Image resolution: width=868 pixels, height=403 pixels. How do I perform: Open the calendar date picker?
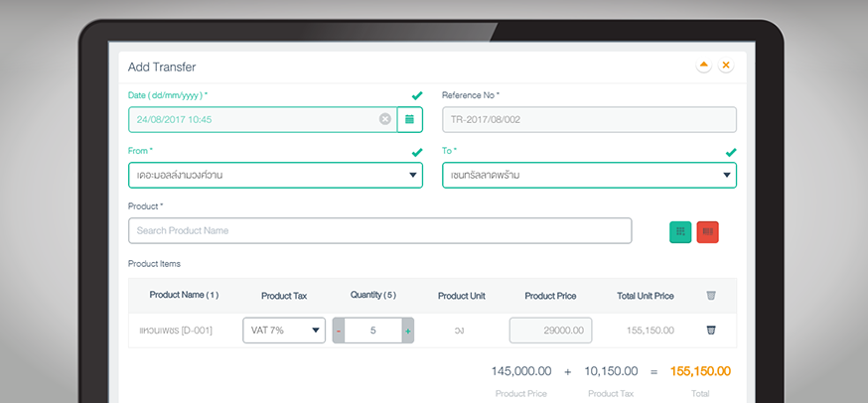[x=410, y=119]
